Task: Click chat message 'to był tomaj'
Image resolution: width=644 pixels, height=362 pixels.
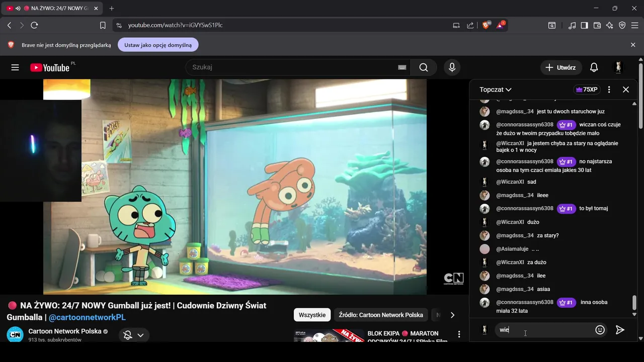Action: [594, 209]
